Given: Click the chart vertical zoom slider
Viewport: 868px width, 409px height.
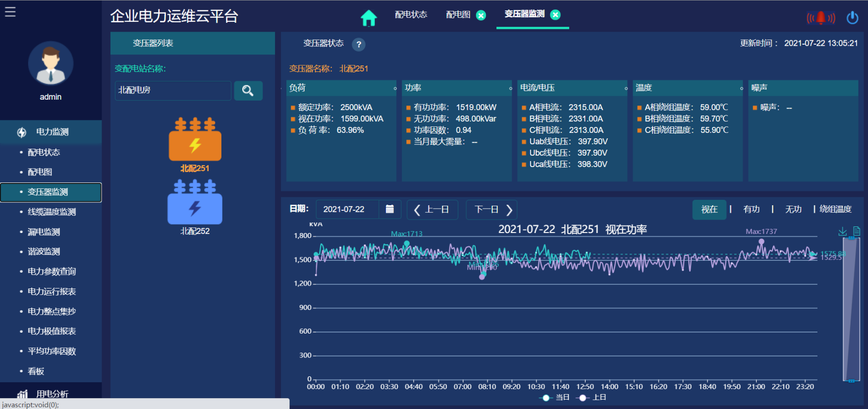Looking at the screenshot, I should coord(851,309).
